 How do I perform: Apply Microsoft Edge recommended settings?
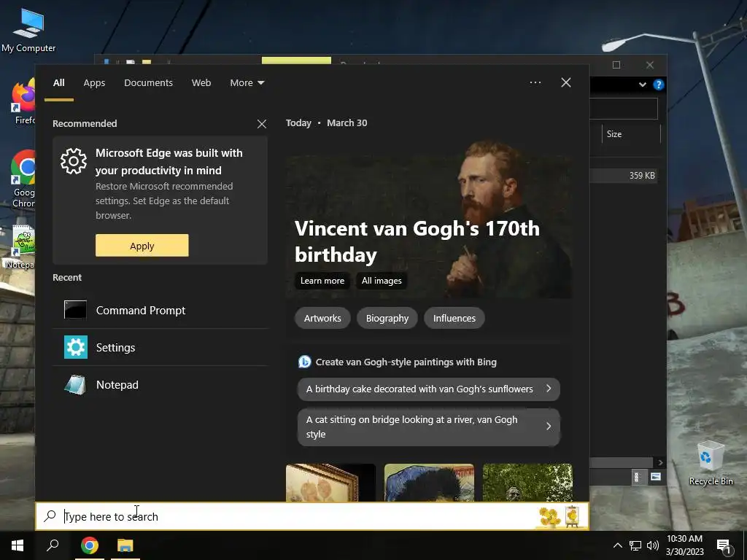[x=142, y=245]
